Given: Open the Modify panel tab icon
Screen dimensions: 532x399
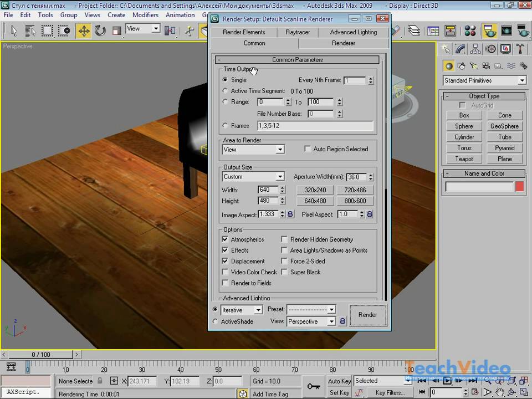Looking at the screenshot, I should click(x=461, y=49).
